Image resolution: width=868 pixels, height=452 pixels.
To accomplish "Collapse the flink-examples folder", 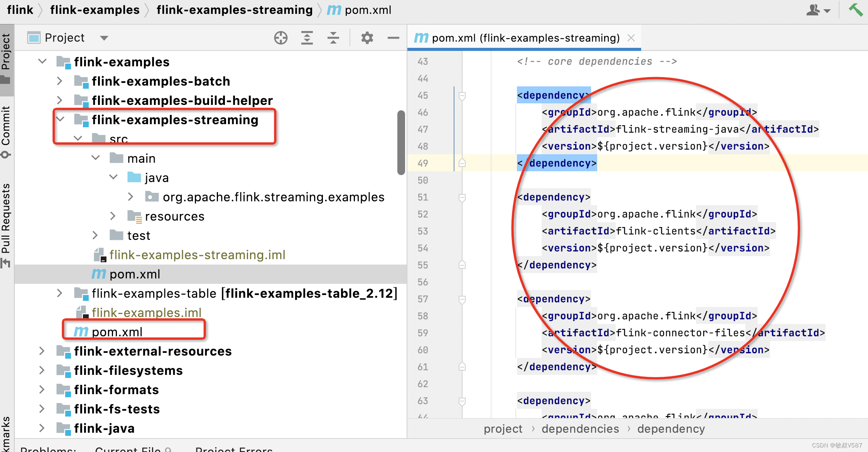I will coord(42,62).
